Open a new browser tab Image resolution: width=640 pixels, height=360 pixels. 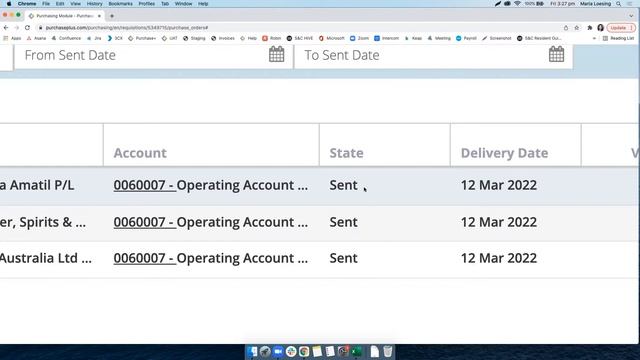pos(112,16)
